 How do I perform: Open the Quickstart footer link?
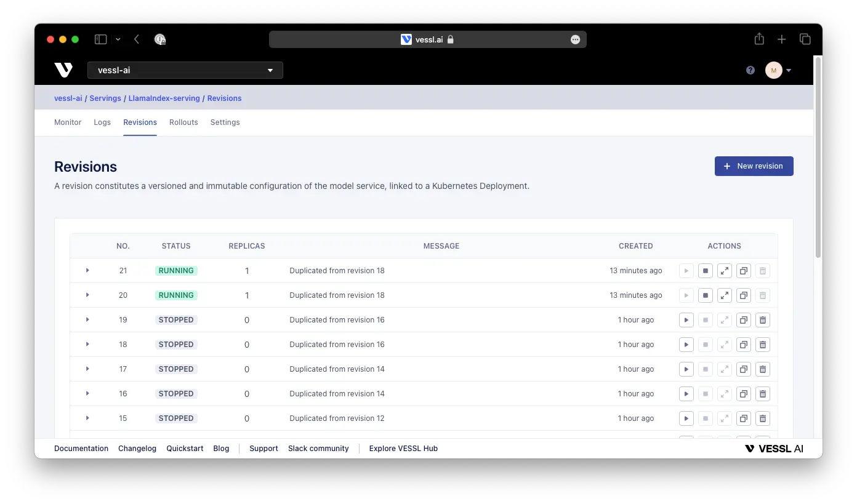click(185, 449)
